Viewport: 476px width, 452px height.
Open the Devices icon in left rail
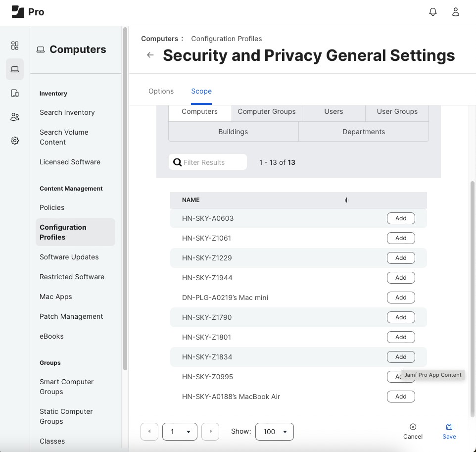click(x=15, y=93)
